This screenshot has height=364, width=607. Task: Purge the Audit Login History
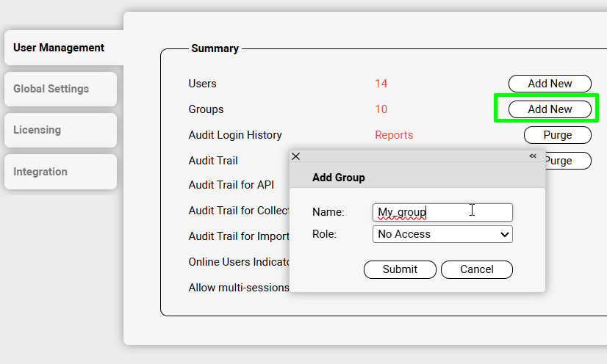coord(557,135)
